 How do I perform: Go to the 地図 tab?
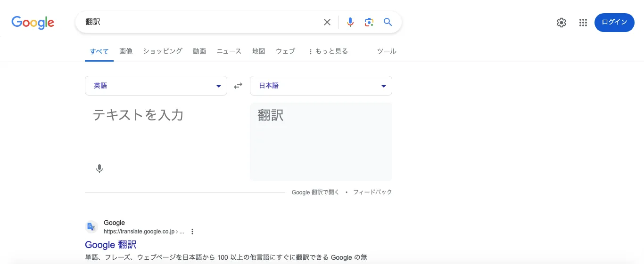point(258,51)
